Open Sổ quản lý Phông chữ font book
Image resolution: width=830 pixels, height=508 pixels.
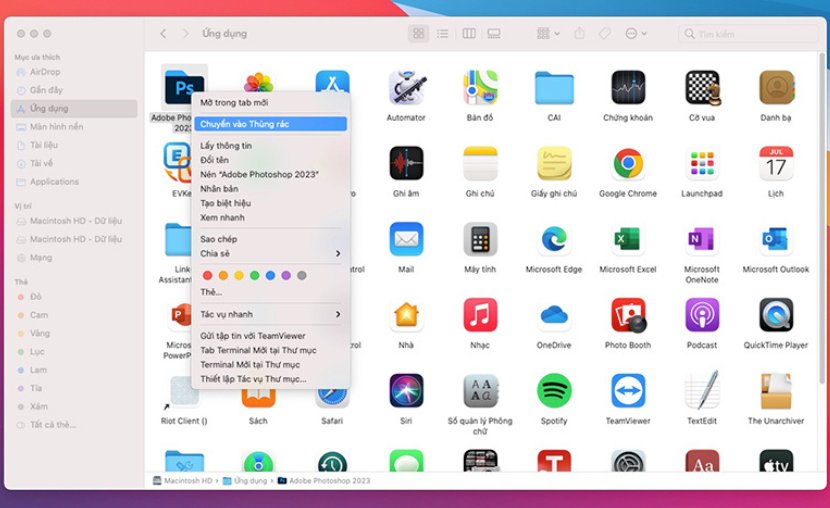pos(480,391)
